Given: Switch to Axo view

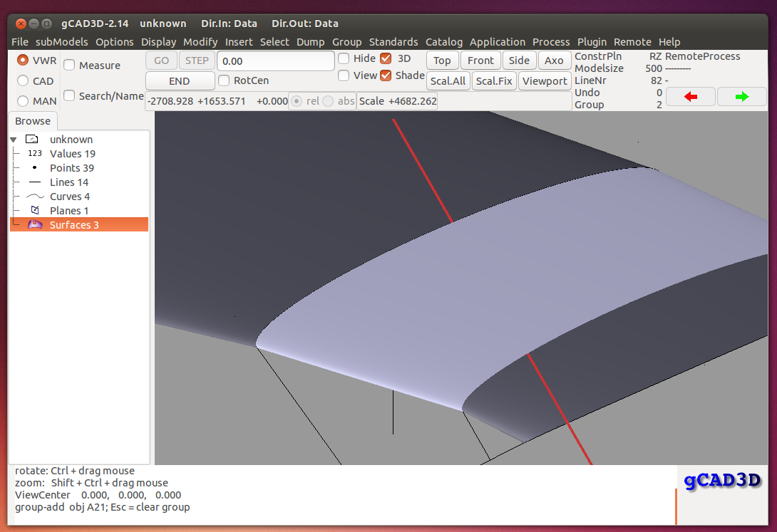Looking at the screenshot, I should coord(554,61).
